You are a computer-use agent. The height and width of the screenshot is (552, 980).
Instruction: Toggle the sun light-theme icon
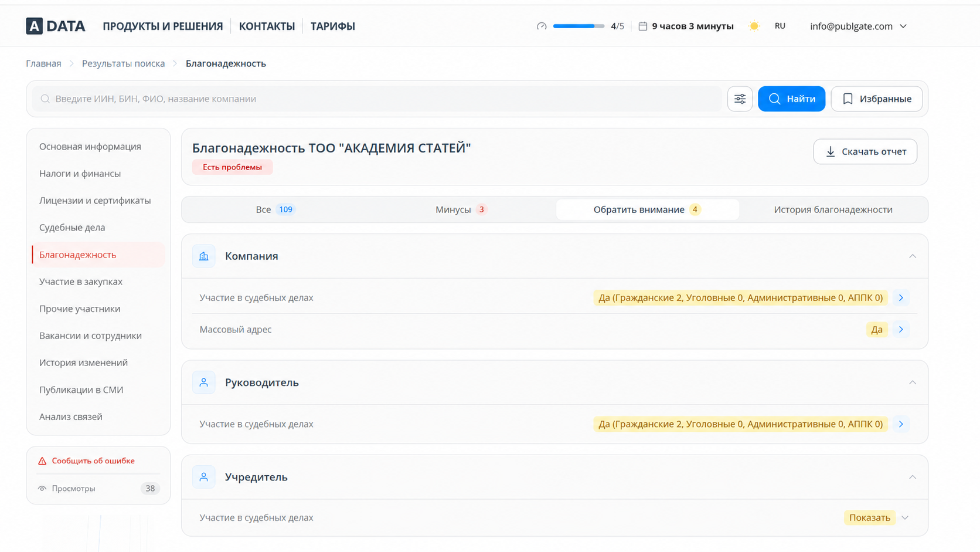pos(754,26)
